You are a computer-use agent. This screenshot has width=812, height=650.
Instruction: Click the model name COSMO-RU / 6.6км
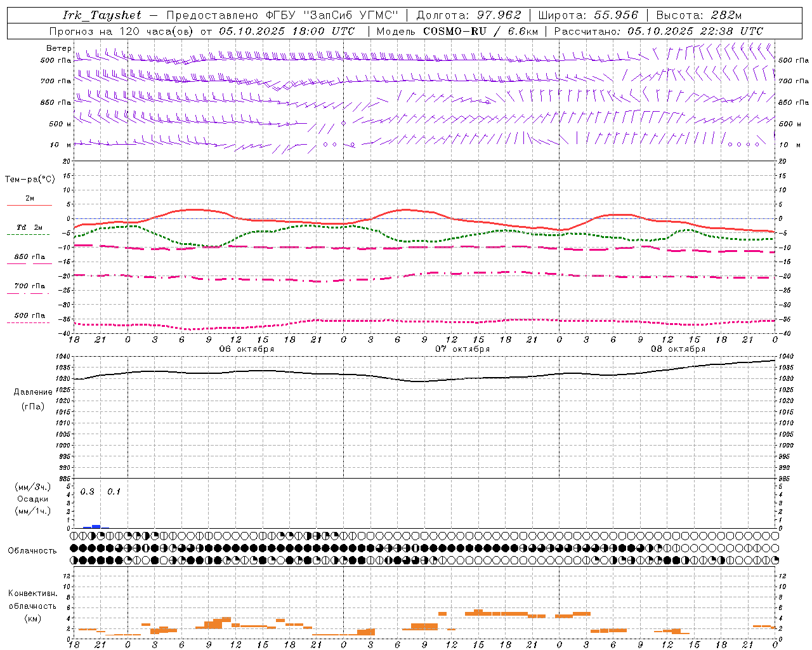pyautogui.click(x=481, y=31)
